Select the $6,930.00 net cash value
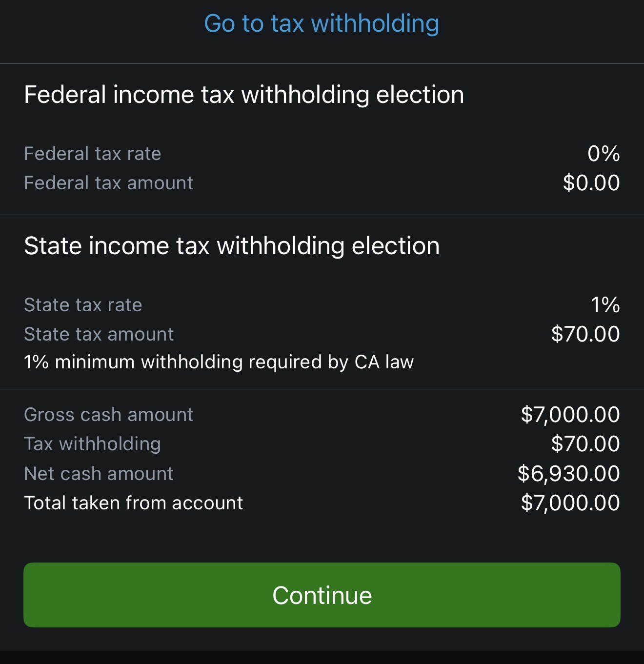 (569, 474)
